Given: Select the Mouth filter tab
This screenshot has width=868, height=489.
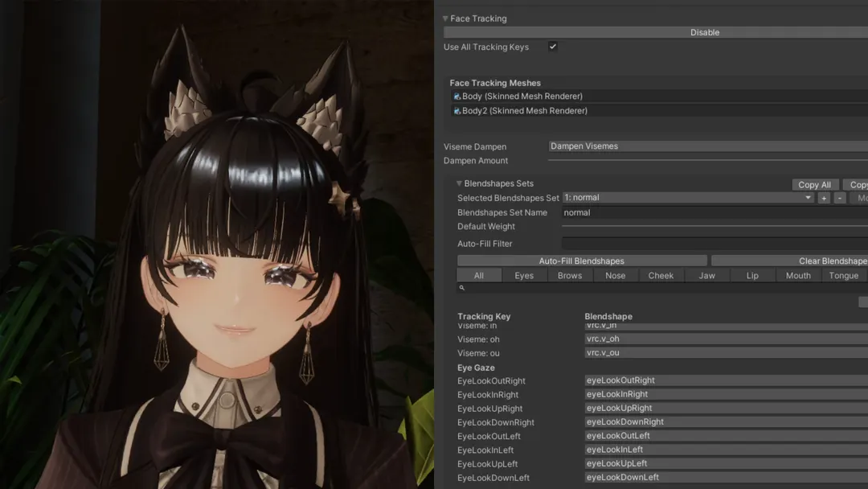Looking at the screenshot, I should 798,275.
